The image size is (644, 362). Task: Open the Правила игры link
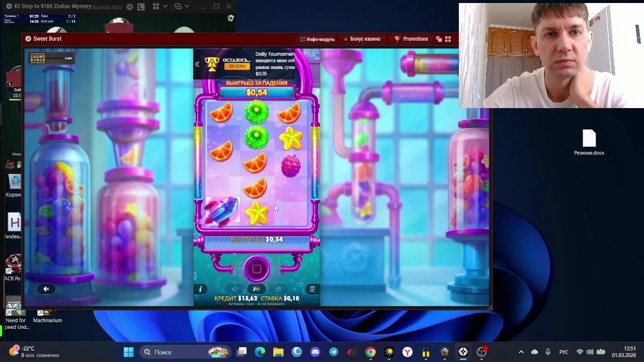[x=107, y=7]
